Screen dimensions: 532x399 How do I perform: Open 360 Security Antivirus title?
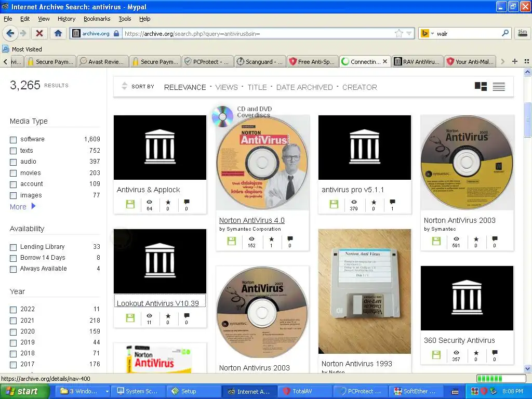point(459,340)
